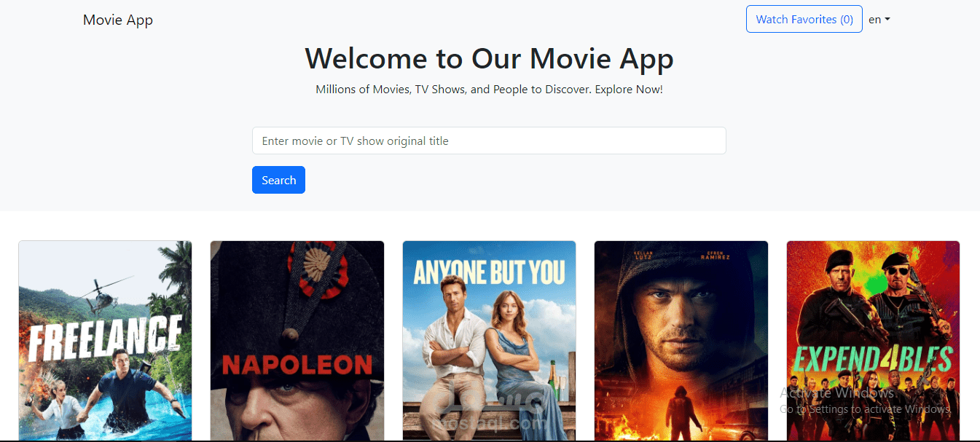Open the Freelance movie poster
Viewport: 980px width, 442px height.
105,341
